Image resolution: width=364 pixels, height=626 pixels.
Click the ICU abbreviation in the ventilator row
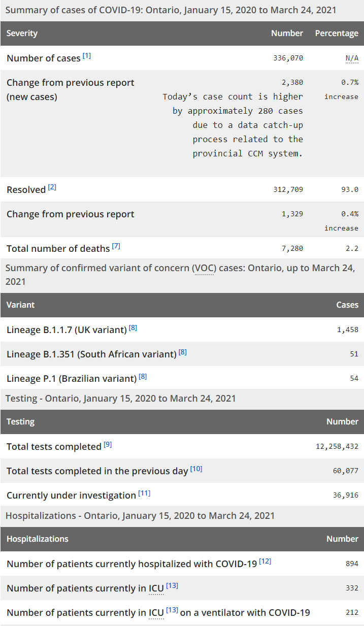(156, 613)
